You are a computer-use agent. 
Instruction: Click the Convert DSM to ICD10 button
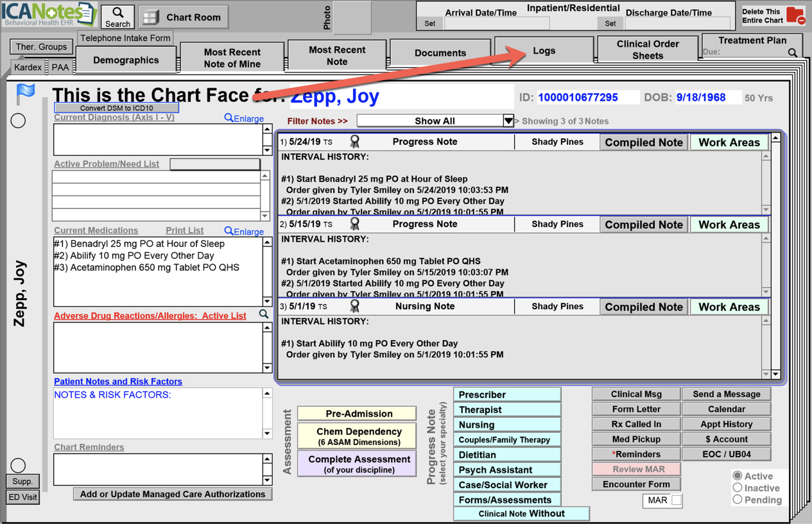[x=116, y=108]
